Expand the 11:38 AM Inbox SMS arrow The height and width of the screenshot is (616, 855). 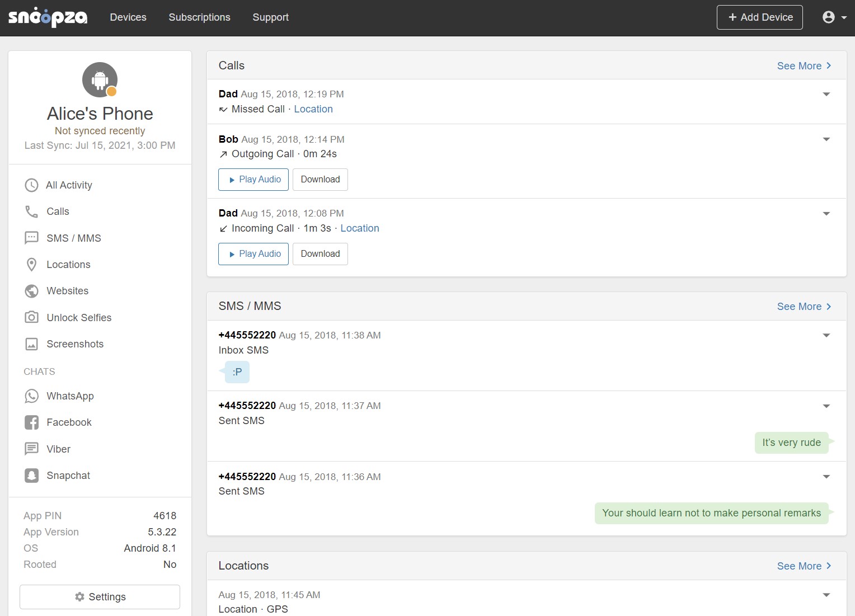[826, 335]
